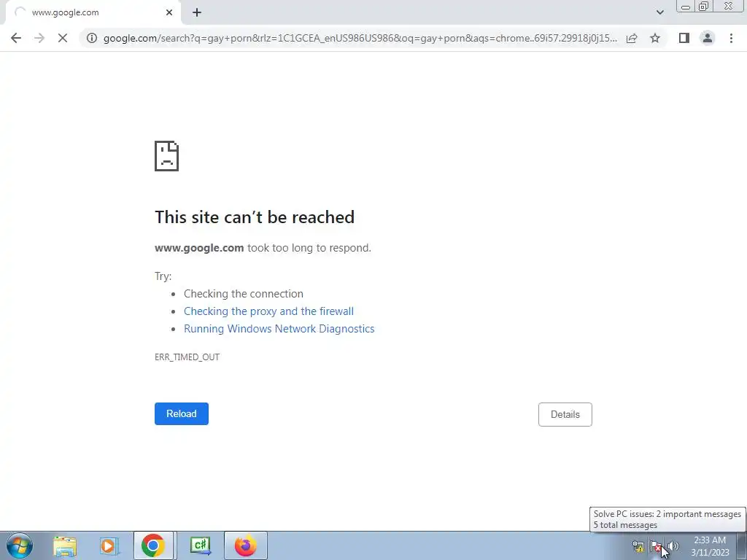The width and height of the screenshot is (747, 560).
Task: Run Windows Network Diagnostics link
Action: [279, 329]
